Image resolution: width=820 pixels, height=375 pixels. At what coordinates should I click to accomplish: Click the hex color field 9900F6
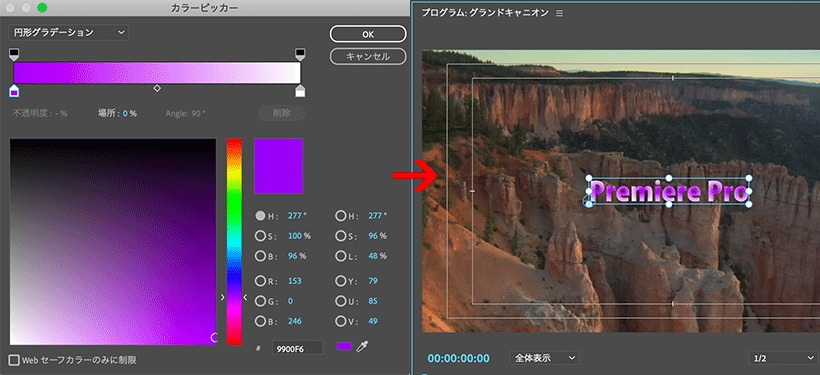(297, 347)
